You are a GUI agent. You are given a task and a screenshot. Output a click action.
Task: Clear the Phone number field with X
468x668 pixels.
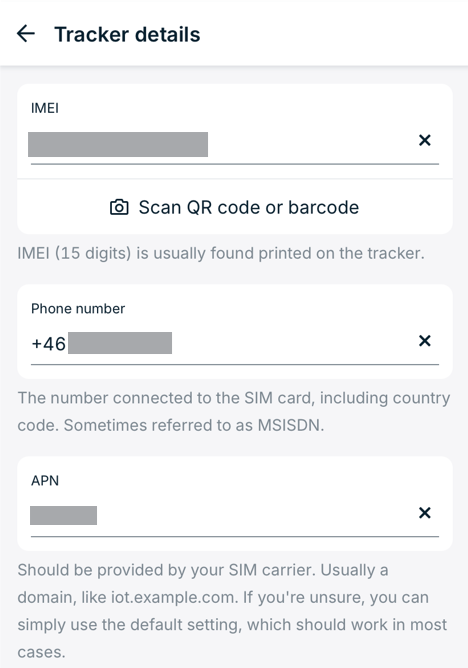[425, 341]
